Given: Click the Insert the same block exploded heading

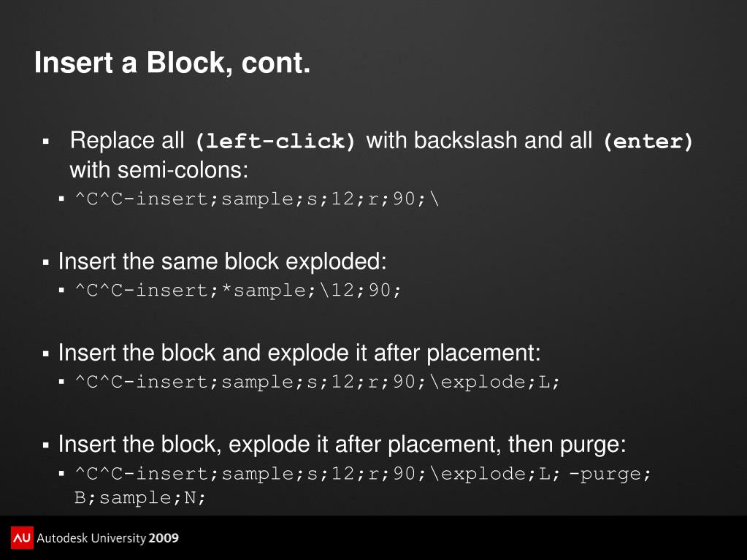Looking at the screenshot, I should (x=223, y=261).
